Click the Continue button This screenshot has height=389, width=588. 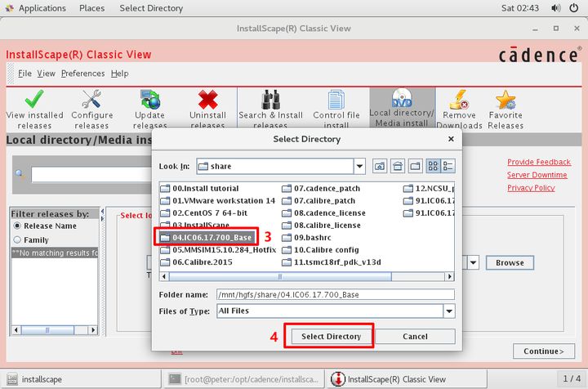tap(544, 351)
